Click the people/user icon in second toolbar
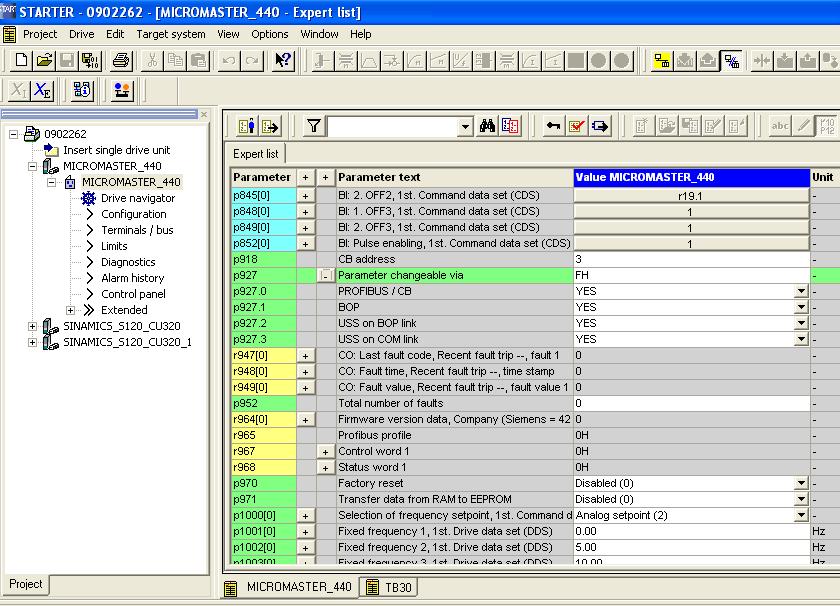 pos(122,90)
